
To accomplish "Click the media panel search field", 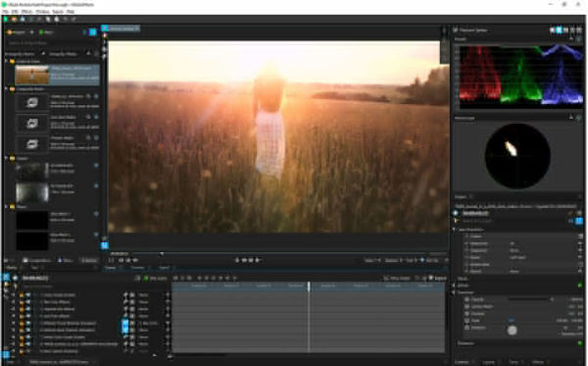I will 52,43.
